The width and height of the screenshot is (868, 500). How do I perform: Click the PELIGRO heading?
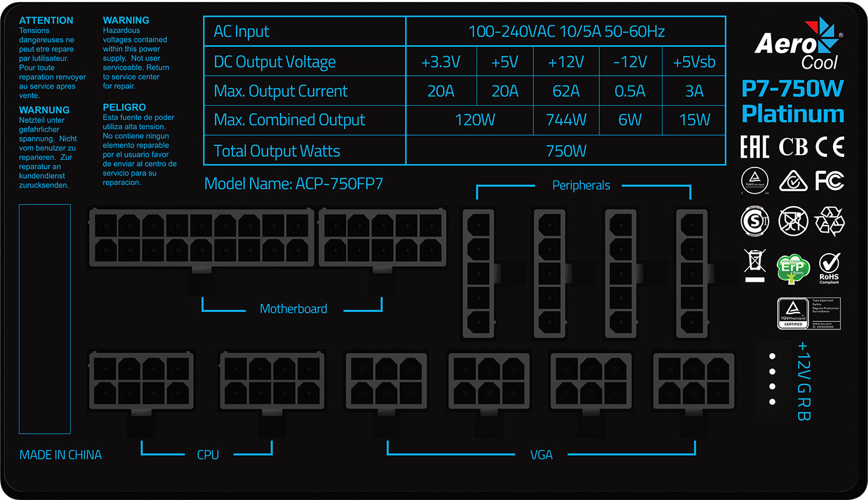124,107
